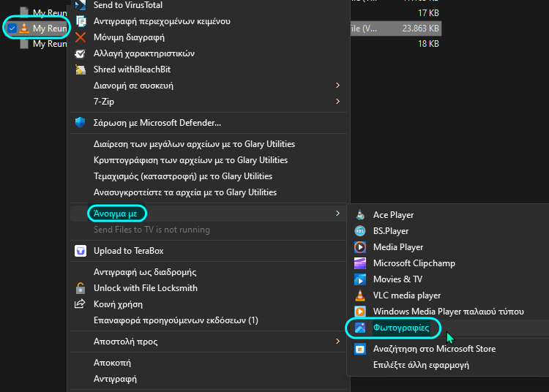The height and width of the screenshot is (392, 549).
Task: Click the Ace Player icon
Action: [x=360, y=215]
